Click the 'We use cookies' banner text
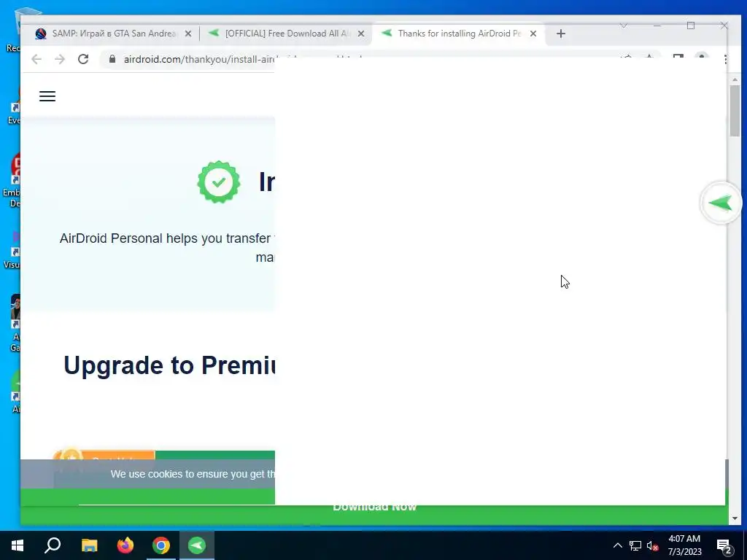The height and width of the screenshot is (560, 747). [193, 474]
